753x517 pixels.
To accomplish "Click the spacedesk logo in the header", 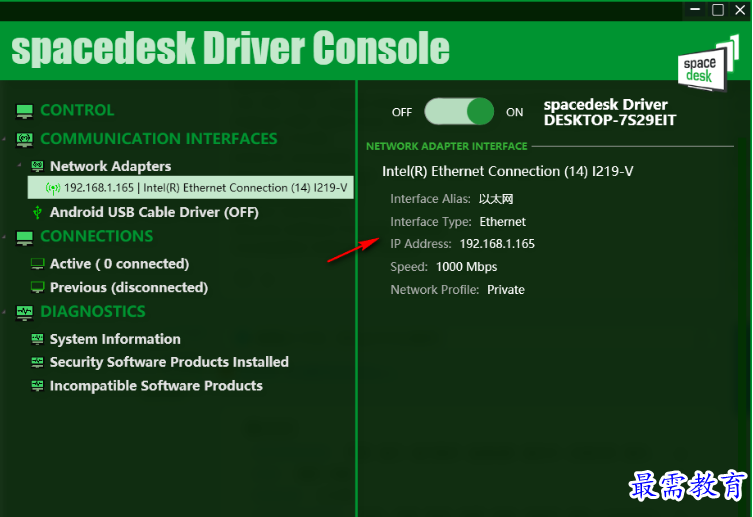I will [708, 63].
